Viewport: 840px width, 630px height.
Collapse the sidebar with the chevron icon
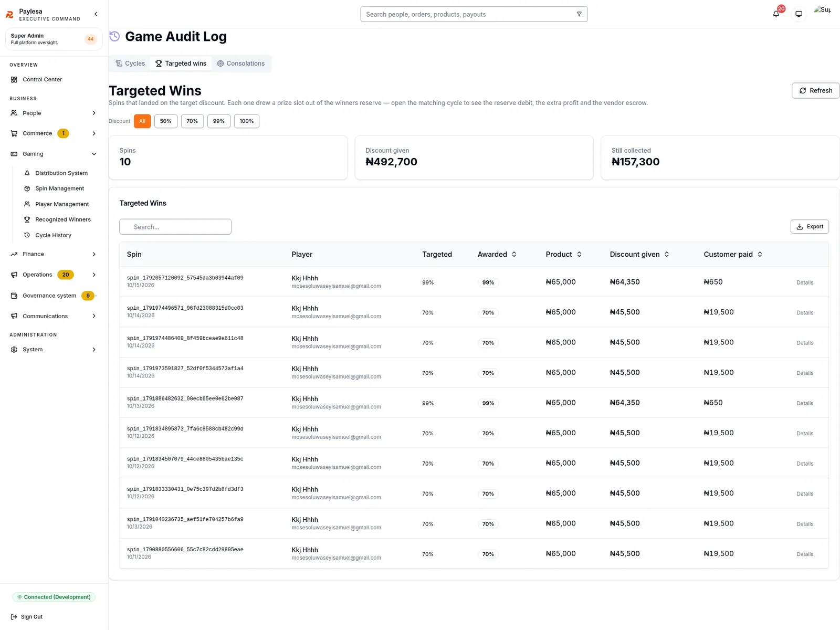tap(96, 14)
